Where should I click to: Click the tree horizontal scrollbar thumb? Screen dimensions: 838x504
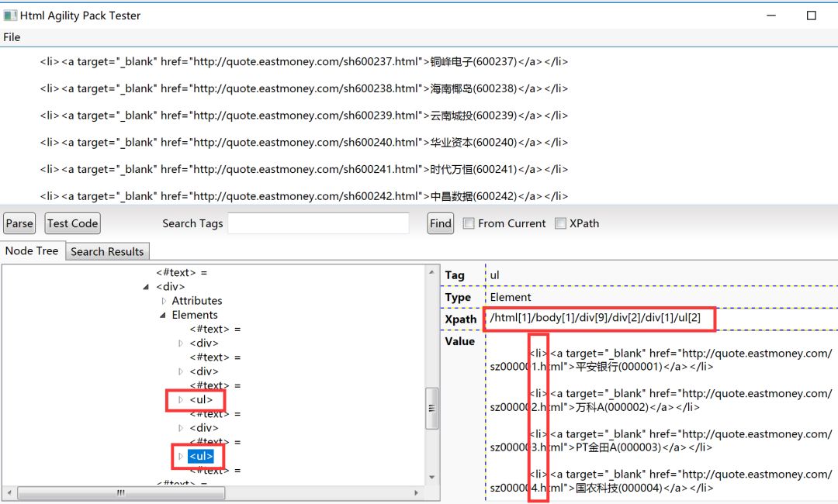click(121, 492)
